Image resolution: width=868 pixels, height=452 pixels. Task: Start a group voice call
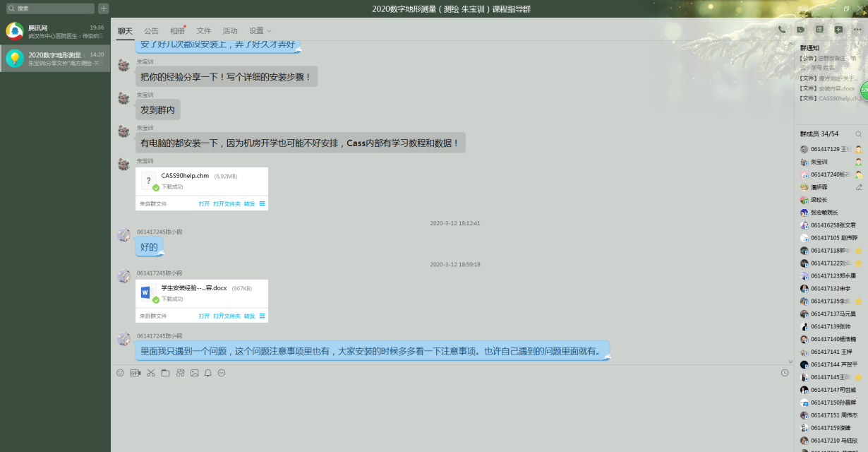782,30
